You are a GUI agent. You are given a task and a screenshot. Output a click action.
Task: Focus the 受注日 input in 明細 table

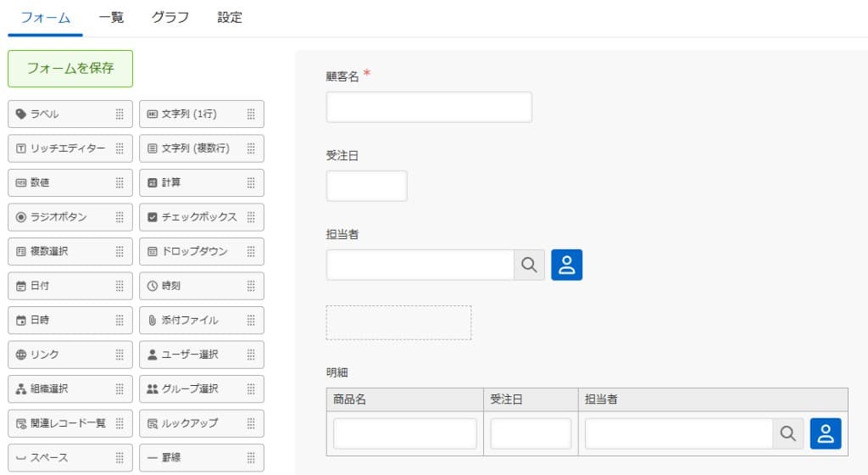pyautogui.click(x=531, y=433)
